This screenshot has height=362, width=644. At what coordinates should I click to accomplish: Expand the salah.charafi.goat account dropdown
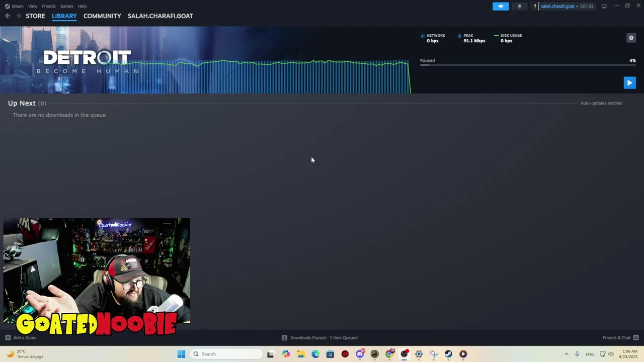coord(559,6)
